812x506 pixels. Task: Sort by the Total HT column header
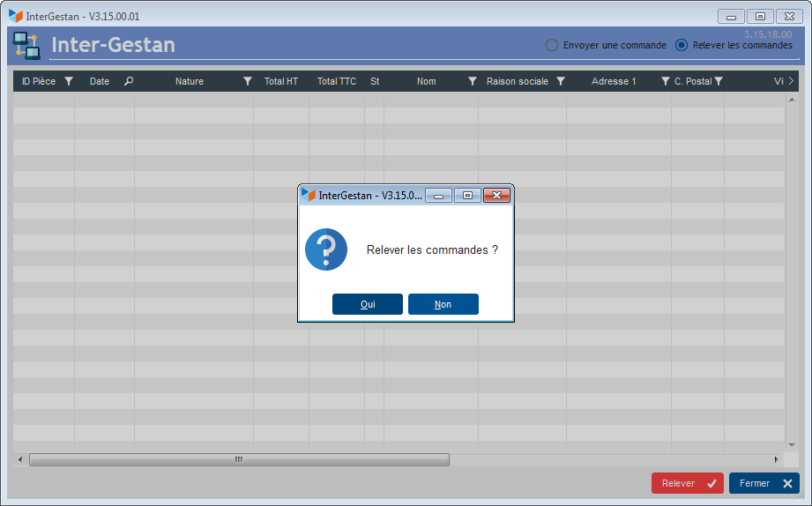(281, 81)
